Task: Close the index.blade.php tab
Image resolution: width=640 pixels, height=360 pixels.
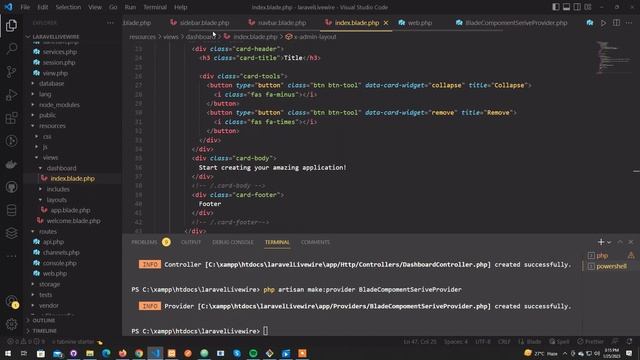Action: pos(386,23)
